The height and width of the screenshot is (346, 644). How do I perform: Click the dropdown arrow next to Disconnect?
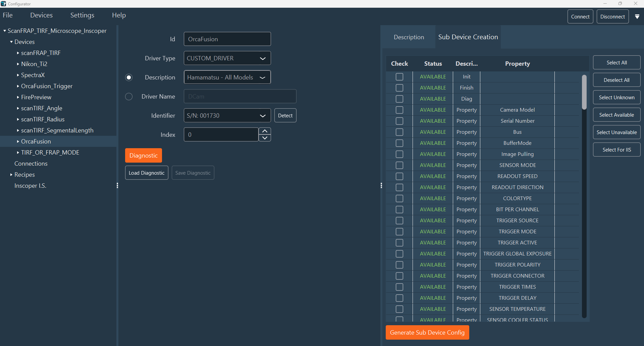[x=637, y=16]
